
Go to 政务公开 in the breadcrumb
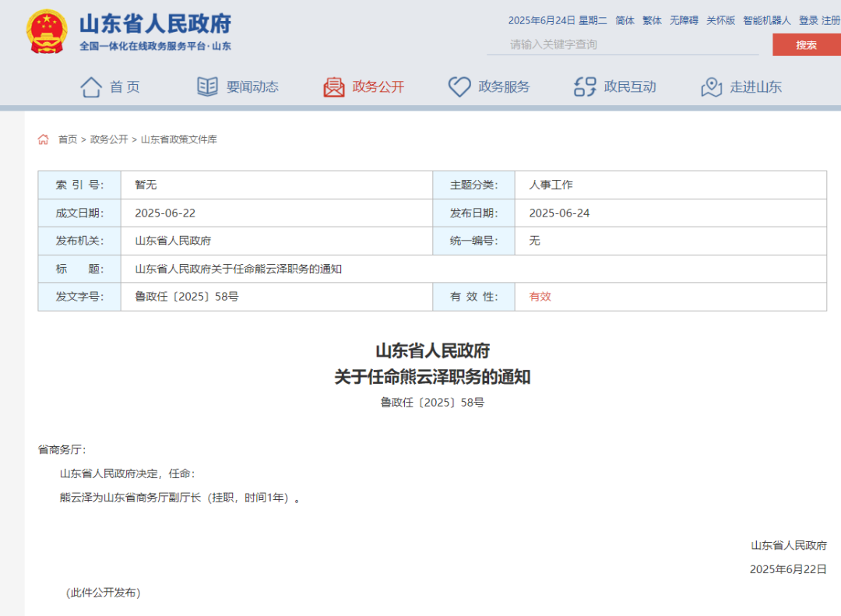click(109, 139)
